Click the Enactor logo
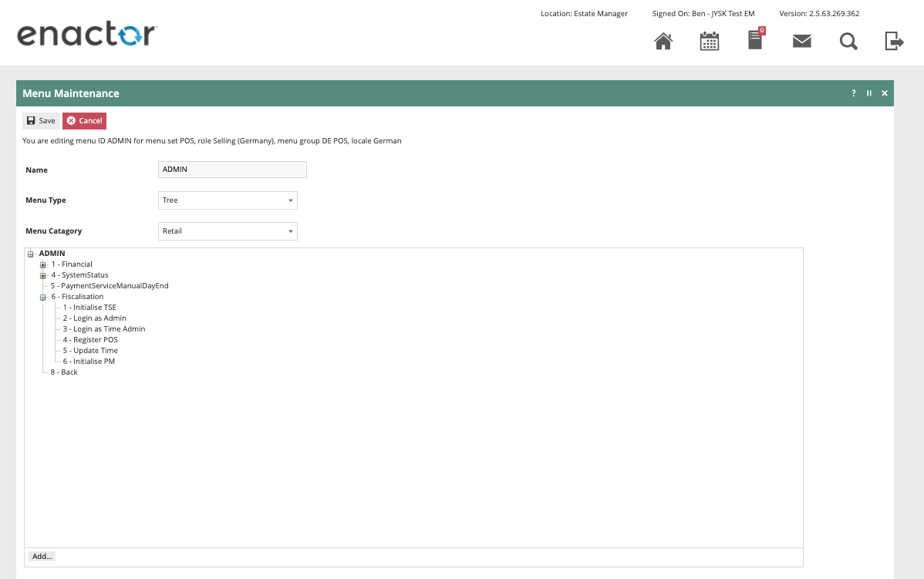 pos(87,35)
